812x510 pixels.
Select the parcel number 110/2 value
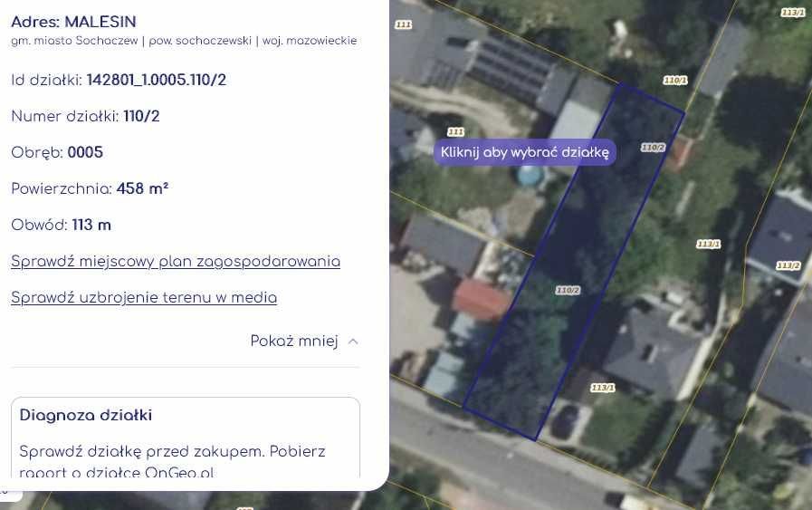[x=141, y=116]
